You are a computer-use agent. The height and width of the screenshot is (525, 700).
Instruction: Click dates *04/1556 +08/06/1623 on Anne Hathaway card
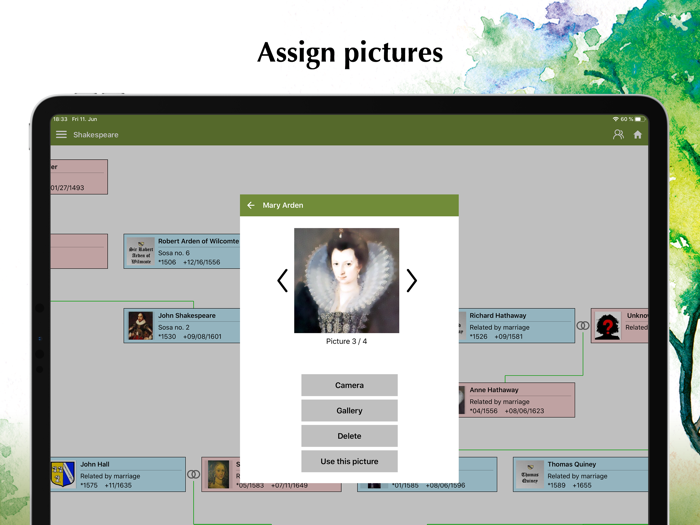[507, 411]
